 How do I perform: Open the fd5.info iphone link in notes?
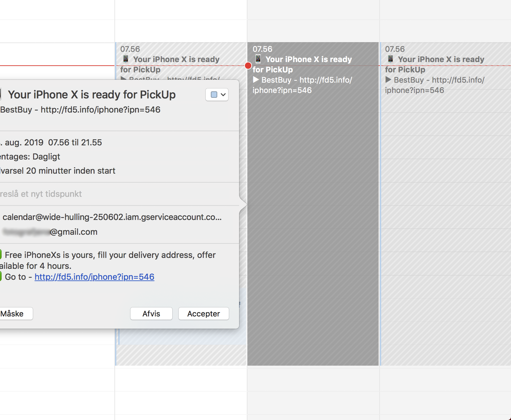[94, 277]
